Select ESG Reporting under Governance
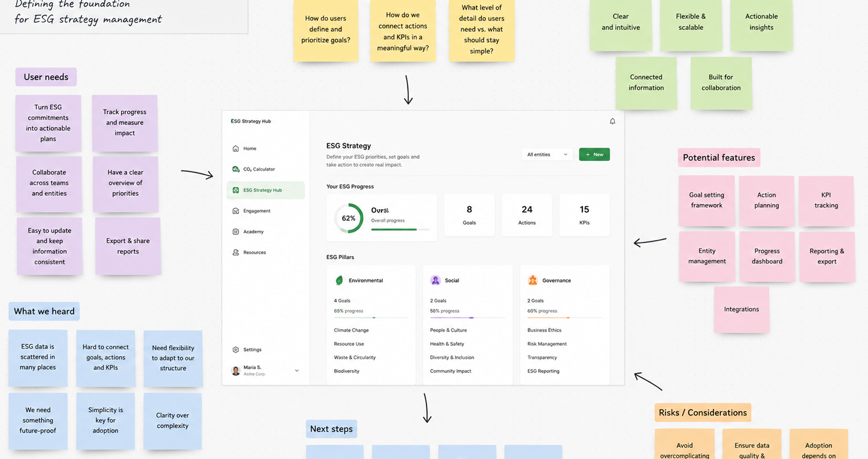 [543, 371]
